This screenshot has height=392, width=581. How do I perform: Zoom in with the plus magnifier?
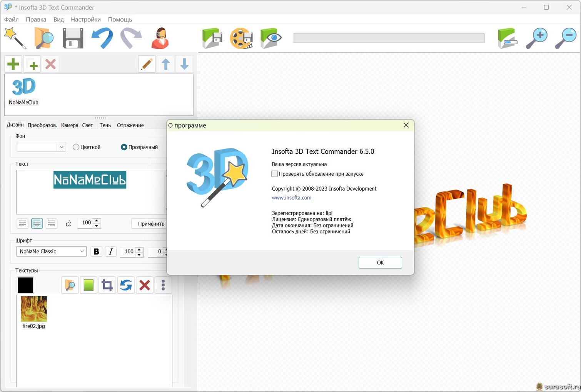pyautogui.click(x=537, y=38)
